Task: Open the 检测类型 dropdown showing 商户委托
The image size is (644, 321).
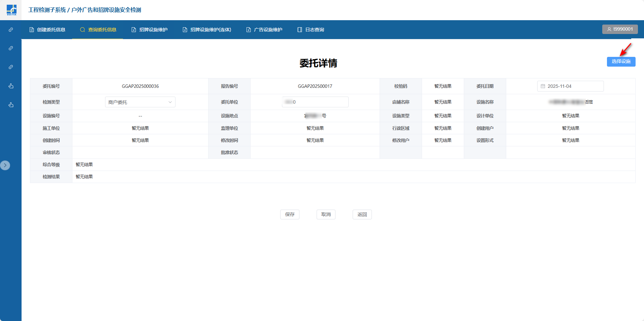Action: [x=140, y=102]
